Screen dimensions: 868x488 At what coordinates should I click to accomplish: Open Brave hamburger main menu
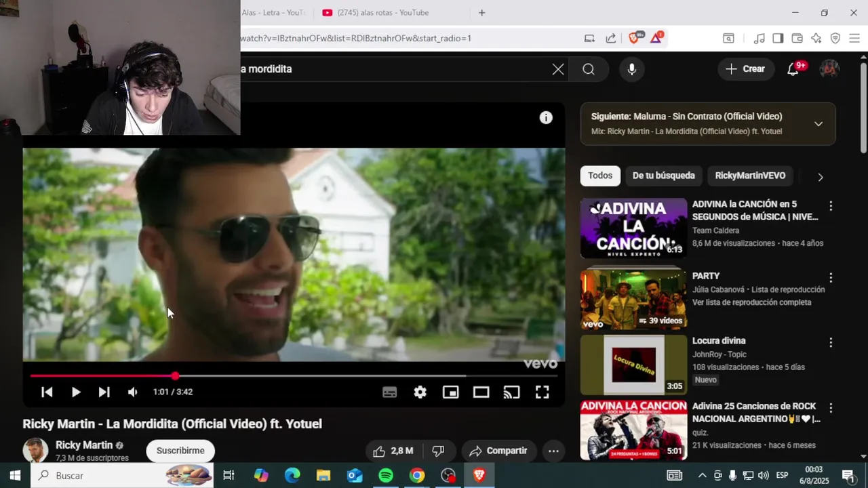coord(854,39)
